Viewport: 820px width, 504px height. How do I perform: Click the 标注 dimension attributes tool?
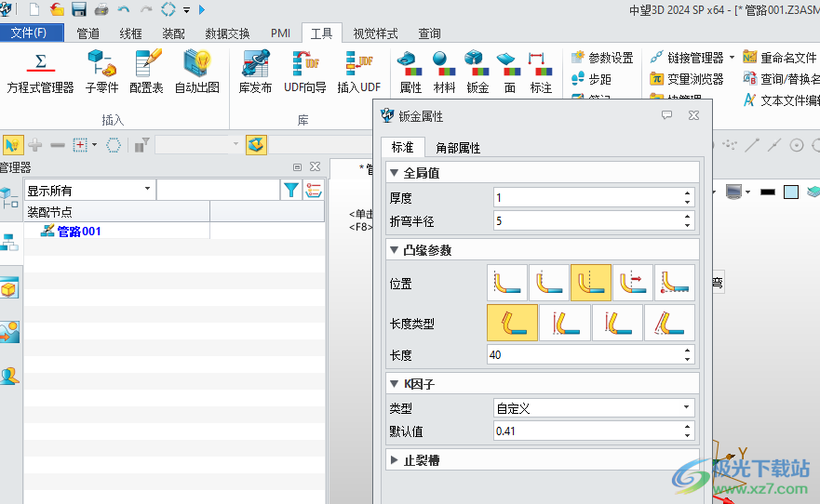tap(541, 73)
